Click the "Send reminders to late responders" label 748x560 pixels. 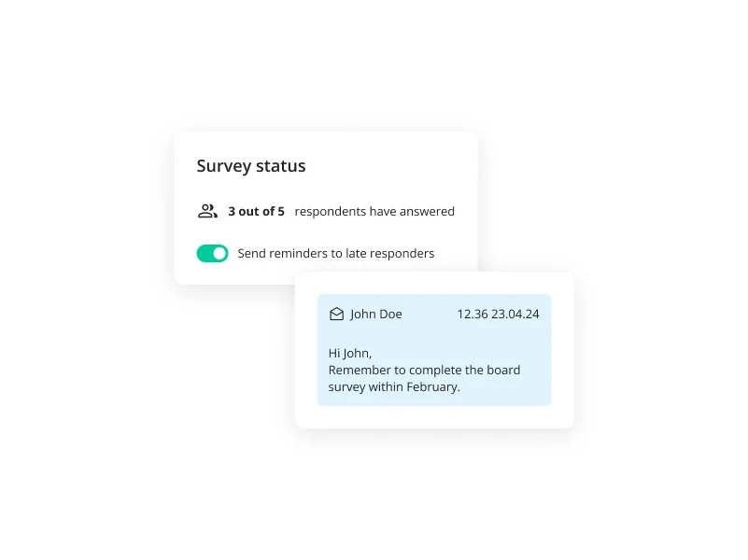click(335, 253)
